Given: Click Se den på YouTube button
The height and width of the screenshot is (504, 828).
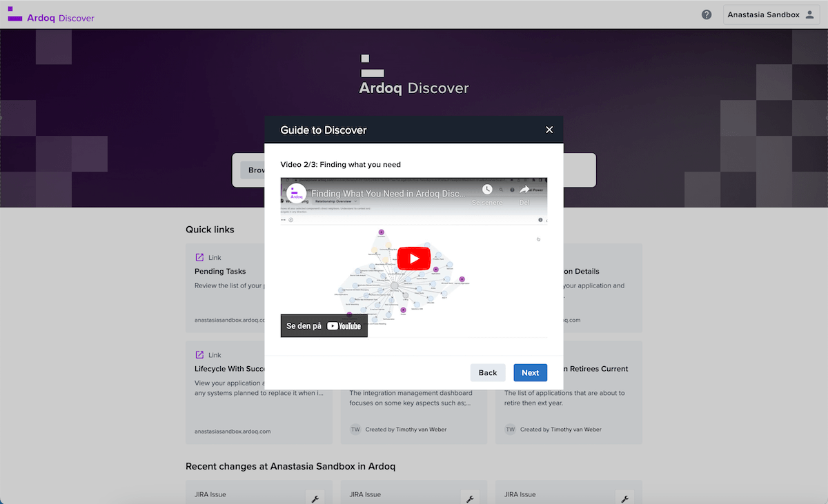Looking at the screenshot, I should tap(324, 326).
